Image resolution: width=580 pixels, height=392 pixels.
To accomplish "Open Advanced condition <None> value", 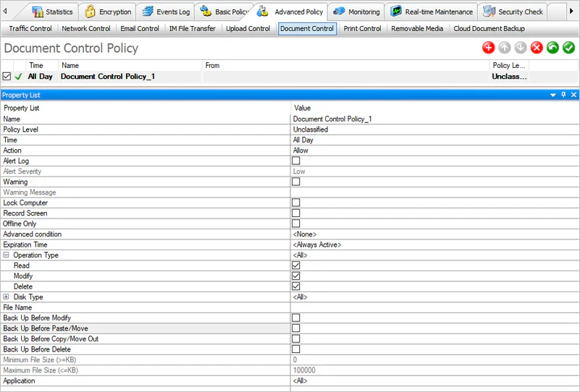I will click(x=434, y=234).
